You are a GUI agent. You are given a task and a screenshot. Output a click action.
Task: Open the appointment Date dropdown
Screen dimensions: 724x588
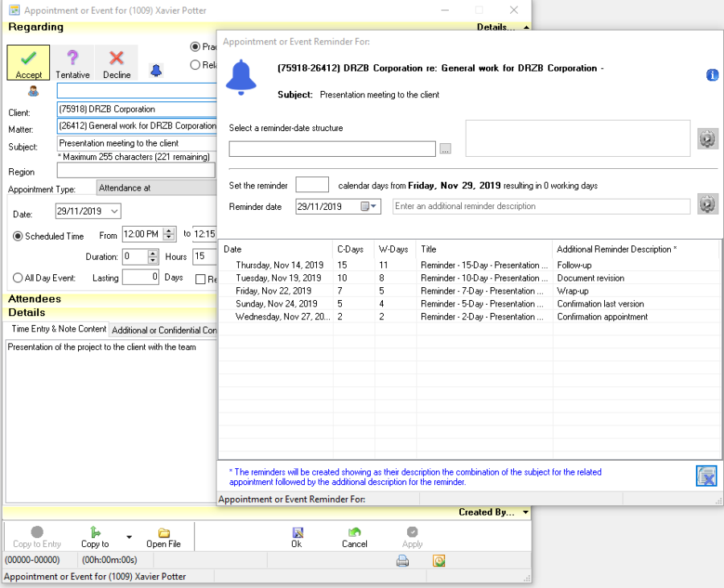point(114,212)
